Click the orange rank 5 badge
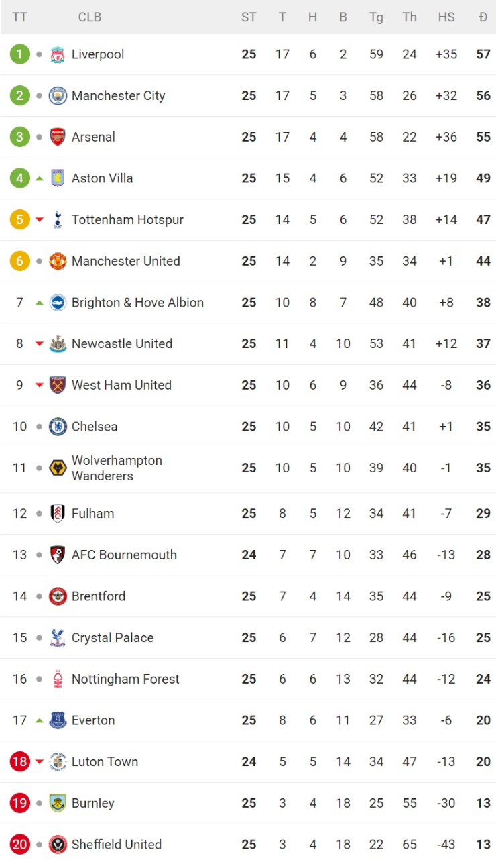The width and height of the screenshot is (496, 868). 20,219
